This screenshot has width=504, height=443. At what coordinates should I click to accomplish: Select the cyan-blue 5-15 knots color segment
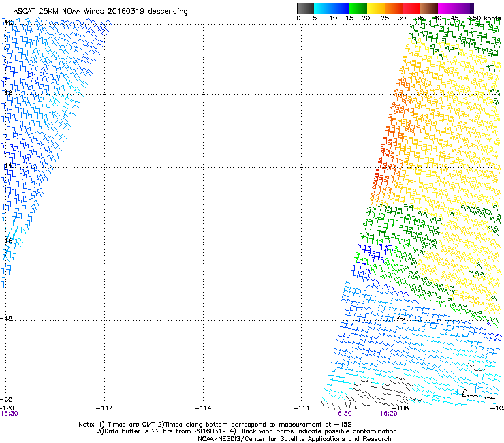332,8
